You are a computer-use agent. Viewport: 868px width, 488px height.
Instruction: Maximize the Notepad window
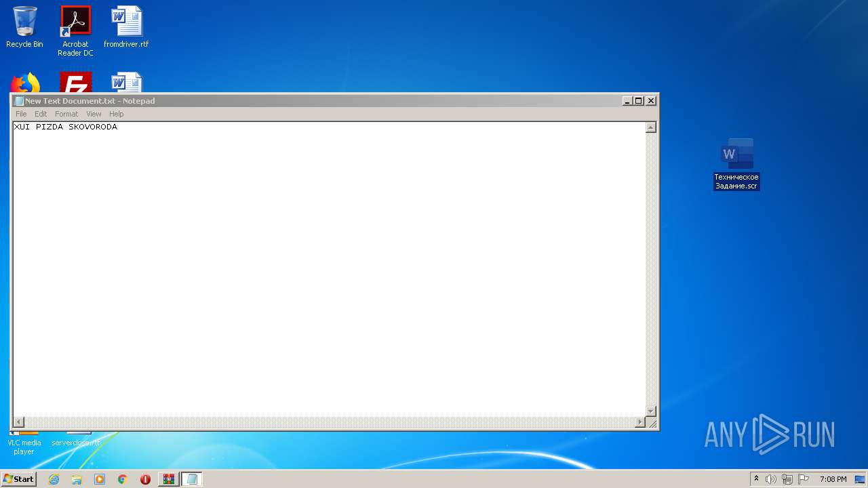(x=639, y=101)
